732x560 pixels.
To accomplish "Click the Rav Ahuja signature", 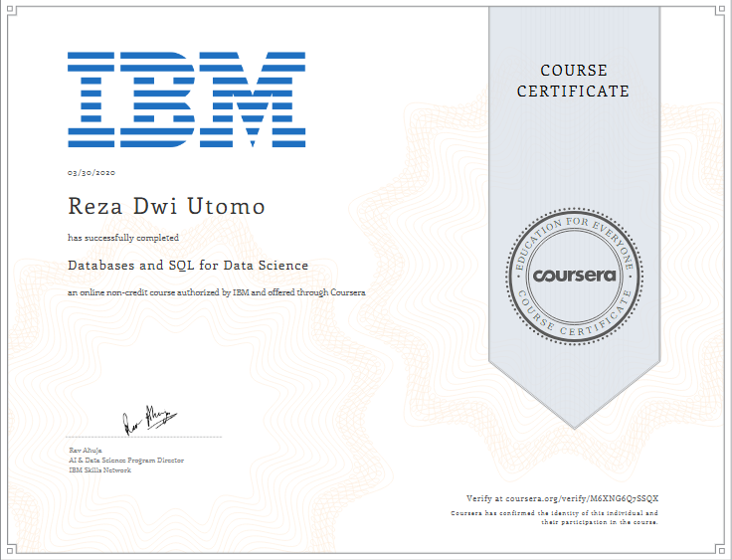I will click(149, 420).
